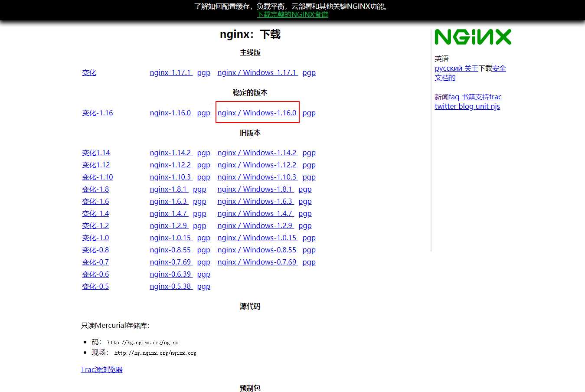The image size is (585, 392).
Task: Open pgp right after nginx-1.12.2 source
Action: click(x=203, y=165)
